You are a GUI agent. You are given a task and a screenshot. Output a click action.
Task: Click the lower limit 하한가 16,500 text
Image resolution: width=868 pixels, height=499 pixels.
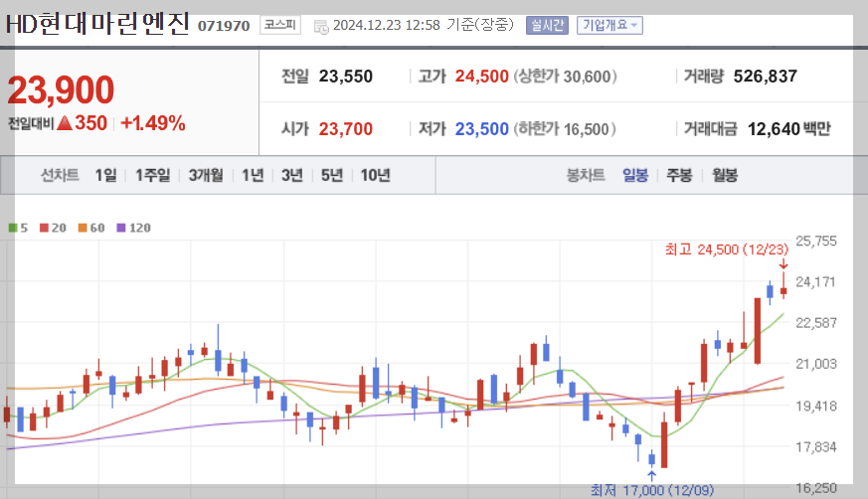click(565, 129)
